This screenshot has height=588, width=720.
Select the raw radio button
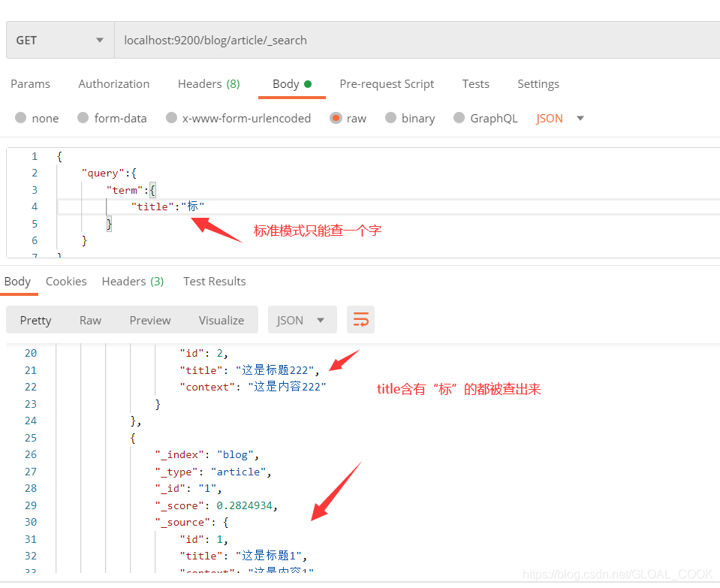coord(336,118)
